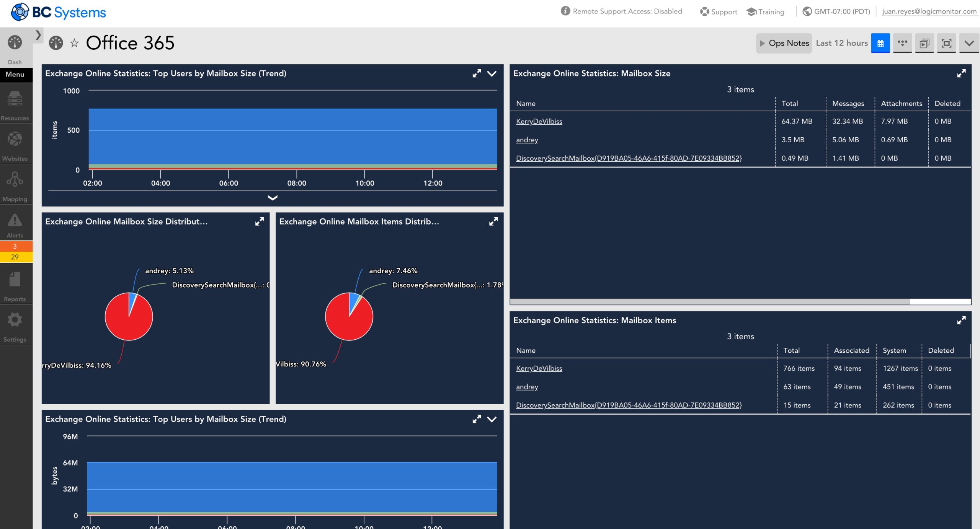Open KerryDeVilbiss in Mailbox Size table
The image size is (980, 529).
539,121
